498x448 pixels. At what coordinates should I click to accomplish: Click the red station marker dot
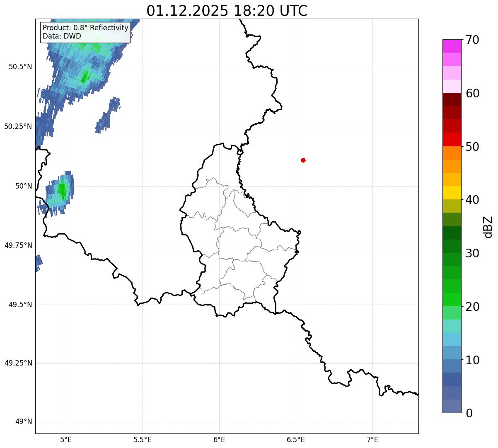[x=303, y=160]
